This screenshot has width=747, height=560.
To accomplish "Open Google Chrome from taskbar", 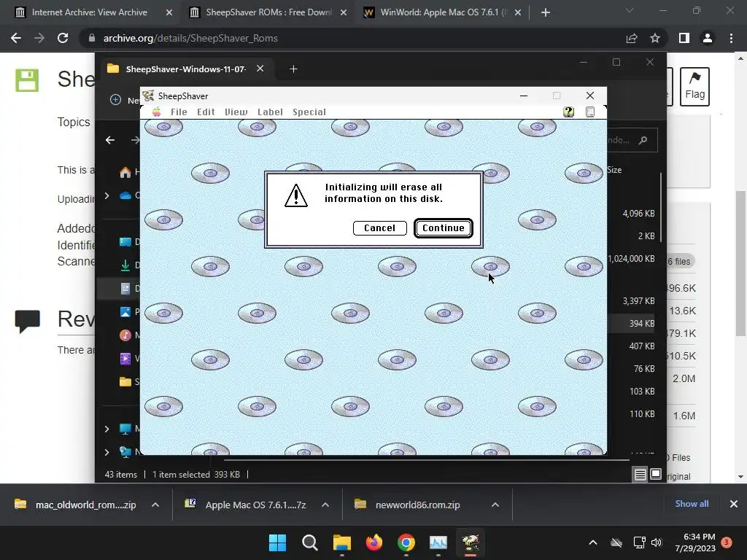I will pos(406,542).
